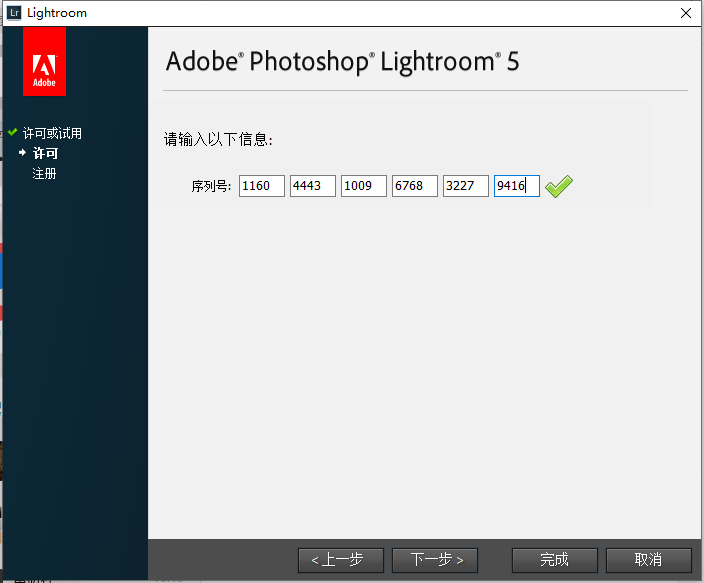
Task: Cancel setup with the 取消 button
Action: 648,559
